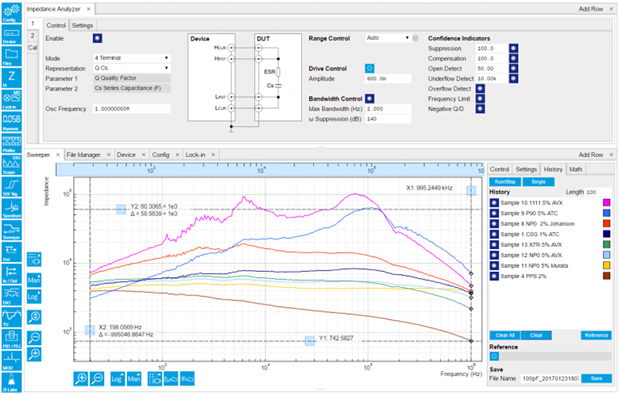
Task: Open the In/Out sidebar icon
Action: [x=12, y=274]
